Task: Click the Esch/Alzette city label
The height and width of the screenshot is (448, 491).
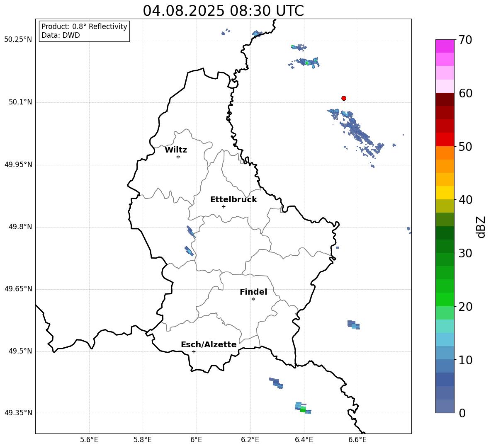Action: point(209,344)
